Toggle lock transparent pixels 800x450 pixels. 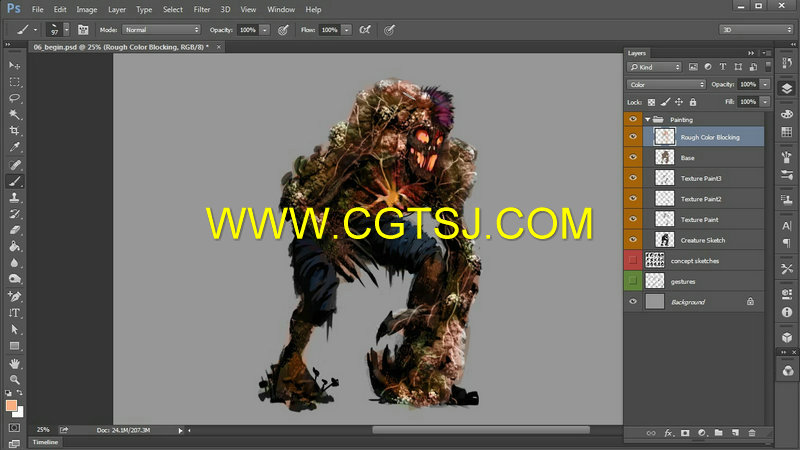pos(652,102)
